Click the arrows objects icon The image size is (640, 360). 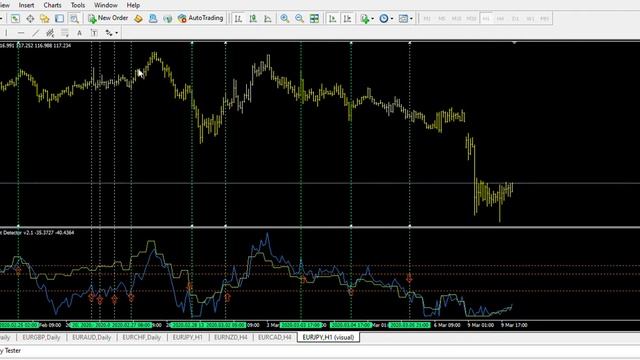109,33
